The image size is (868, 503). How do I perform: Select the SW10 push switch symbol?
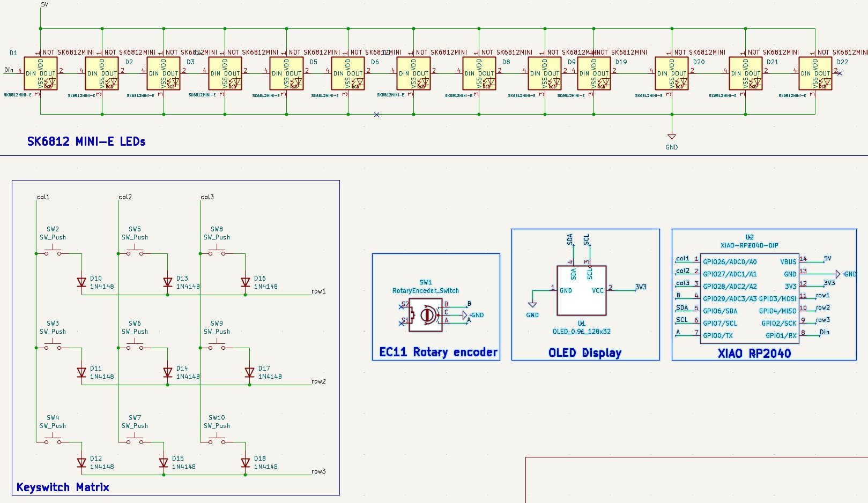pos(217,440)
